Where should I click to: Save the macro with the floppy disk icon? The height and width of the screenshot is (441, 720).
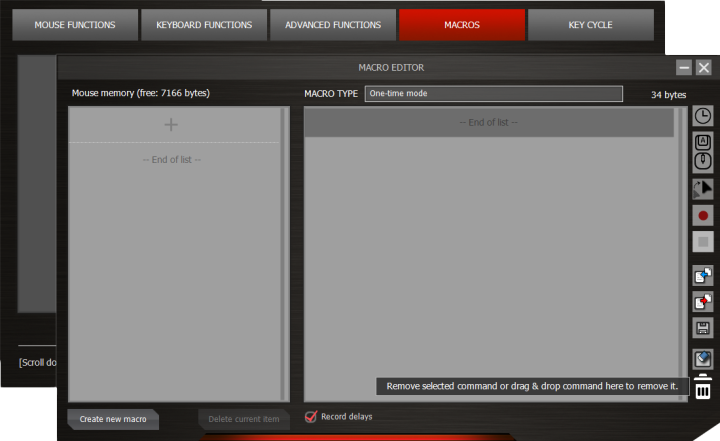(703, 328)
